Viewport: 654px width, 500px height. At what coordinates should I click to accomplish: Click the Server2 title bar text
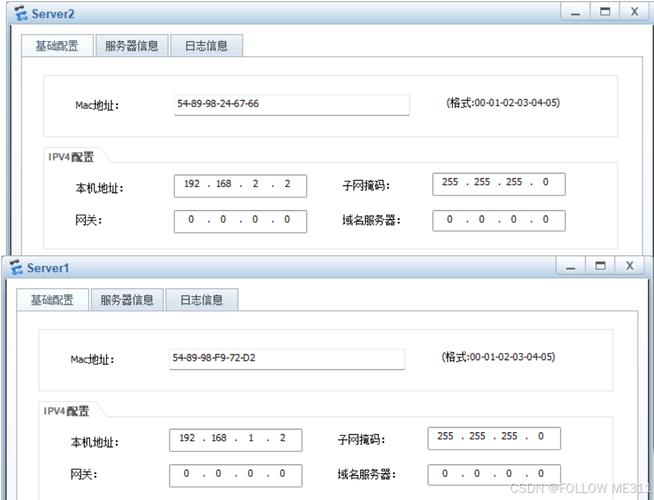(x=53, y=14)
